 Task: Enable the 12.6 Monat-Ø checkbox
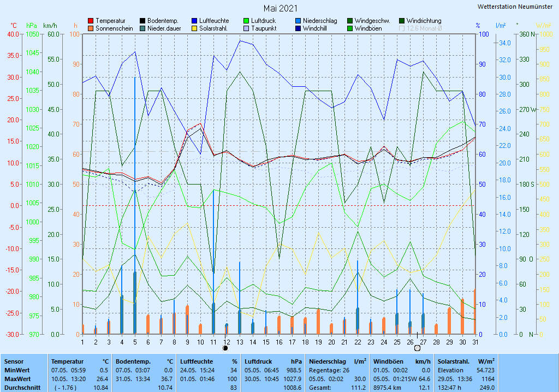[x=402, y=28]
